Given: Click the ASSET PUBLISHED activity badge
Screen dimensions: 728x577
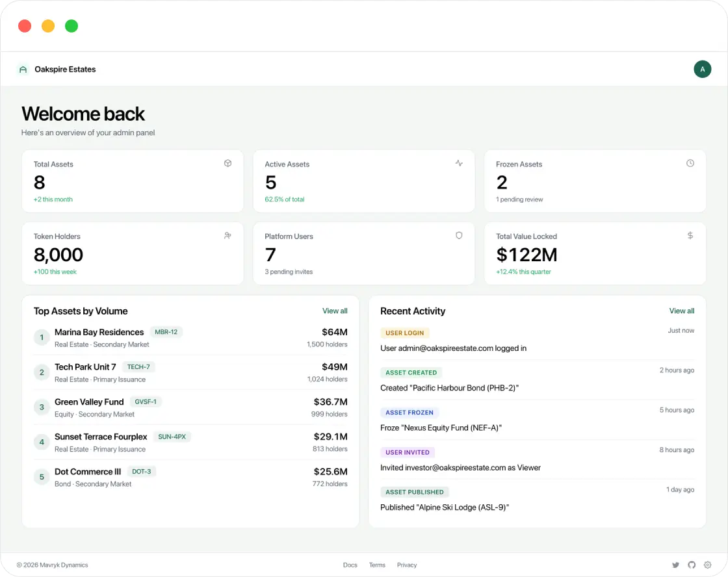Looking at the screenshot, I should (414, 492).
